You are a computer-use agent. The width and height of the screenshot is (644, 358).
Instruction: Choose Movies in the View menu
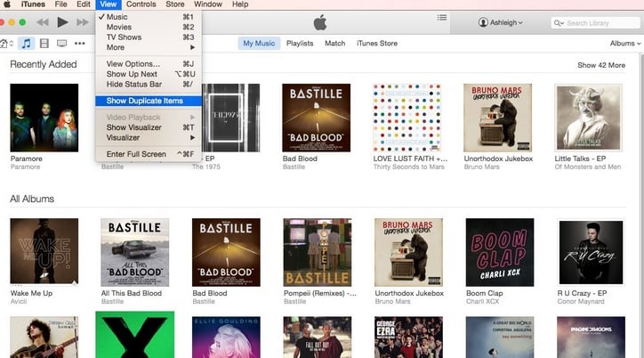(x=149, y=27)
